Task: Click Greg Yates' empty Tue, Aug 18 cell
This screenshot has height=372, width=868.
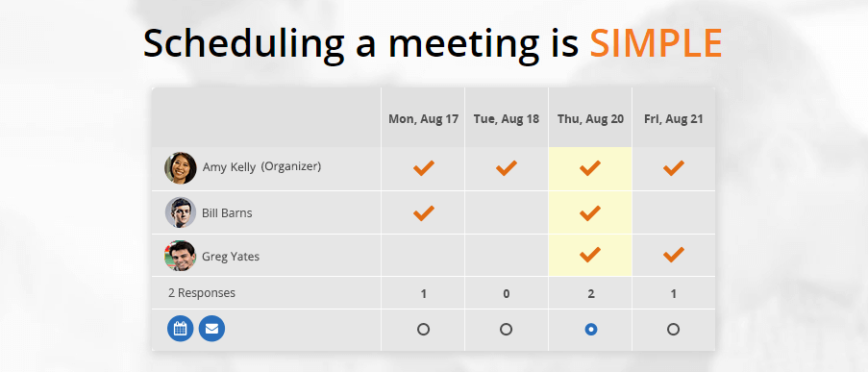Action: tap(506, 255)
